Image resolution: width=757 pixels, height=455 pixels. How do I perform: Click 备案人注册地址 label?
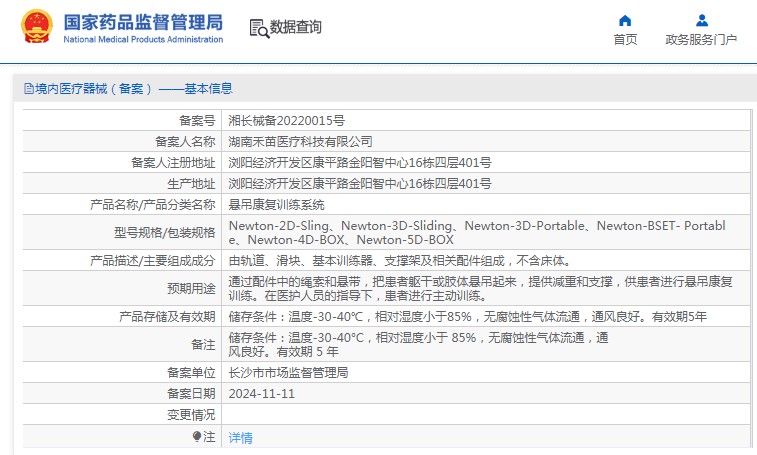coord(173,163)
